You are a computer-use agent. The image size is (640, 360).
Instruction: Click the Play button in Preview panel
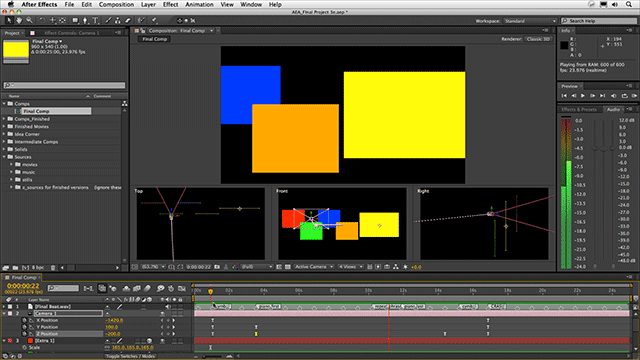tap(583, 96)
